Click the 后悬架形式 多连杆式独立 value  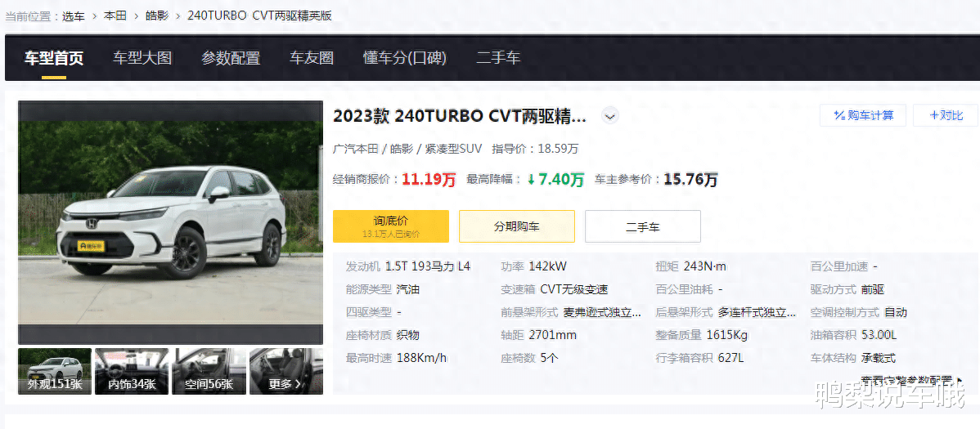pos(757,312)
